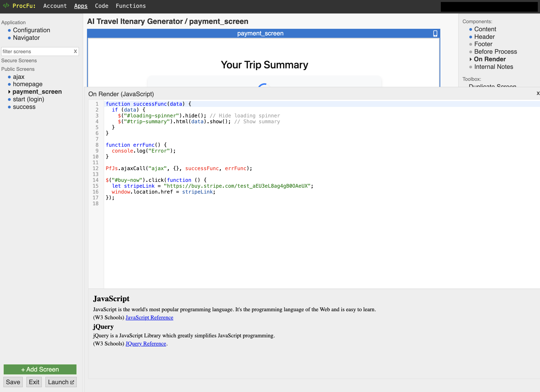Switch to the Functions section

pos(131,6)
